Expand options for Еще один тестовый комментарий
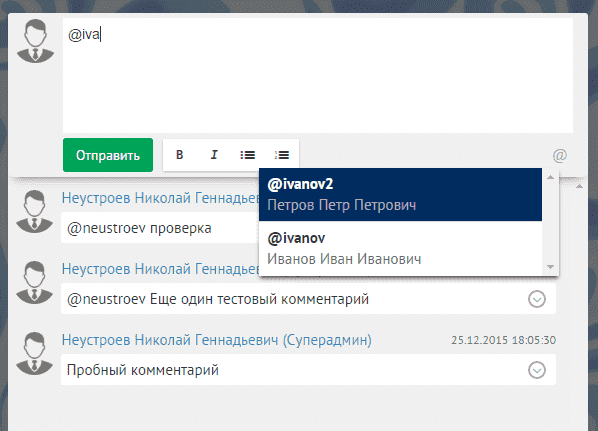This screenshot has height=431, width=598. 537,299
